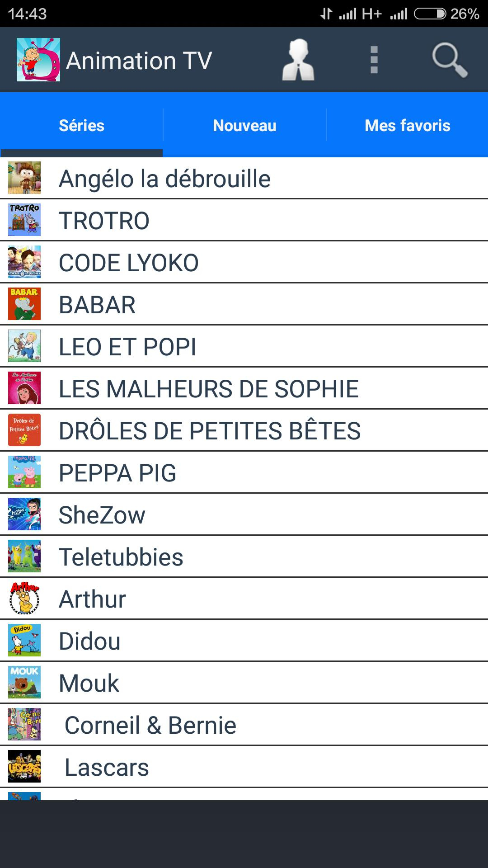Select LEO ET POPI from the list
The width and height of the screenshot is (488, 868).
click(x=127, y=347)
